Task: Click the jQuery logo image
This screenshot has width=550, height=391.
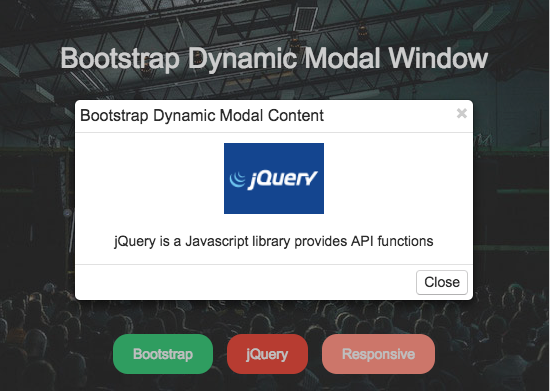Action: 274,178
